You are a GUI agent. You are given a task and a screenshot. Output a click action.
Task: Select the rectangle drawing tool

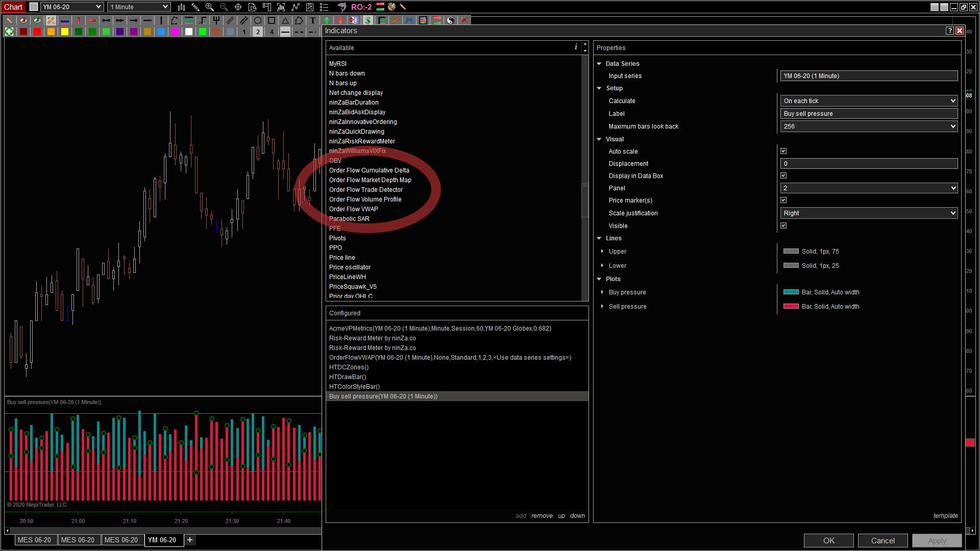272,20
